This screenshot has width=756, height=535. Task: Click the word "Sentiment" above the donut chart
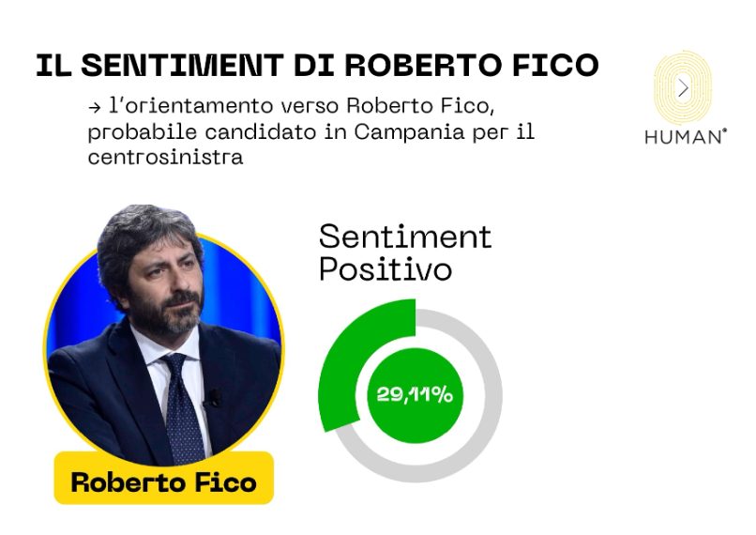point(405,236)
